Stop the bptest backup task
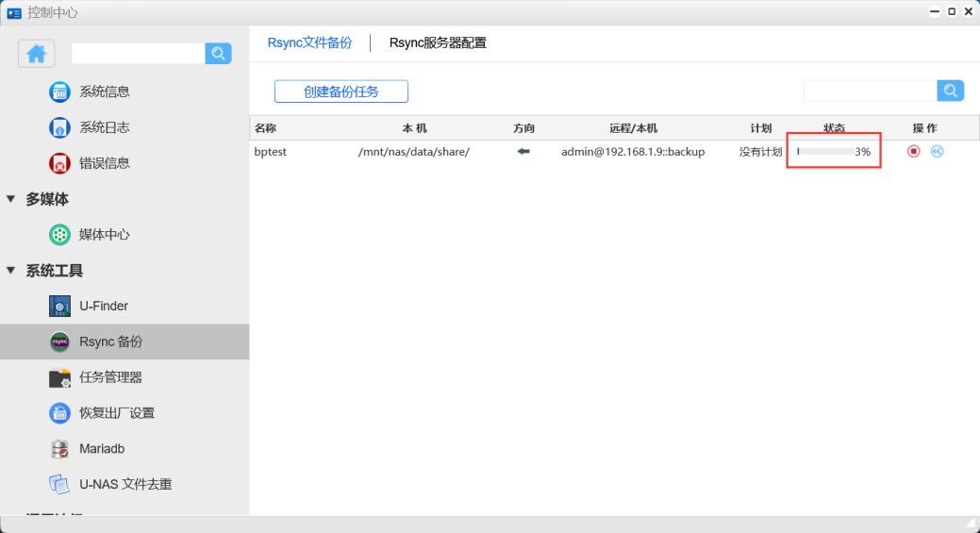Screen dimensions: 980x533 pos(914,151)
